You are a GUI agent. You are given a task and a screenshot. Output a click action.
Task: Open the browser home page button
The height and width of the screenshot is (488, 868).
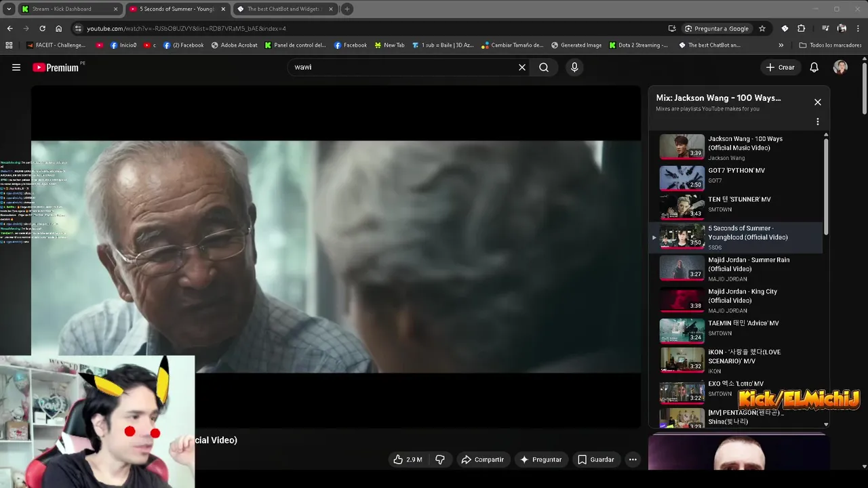click(x=59, y=28)
